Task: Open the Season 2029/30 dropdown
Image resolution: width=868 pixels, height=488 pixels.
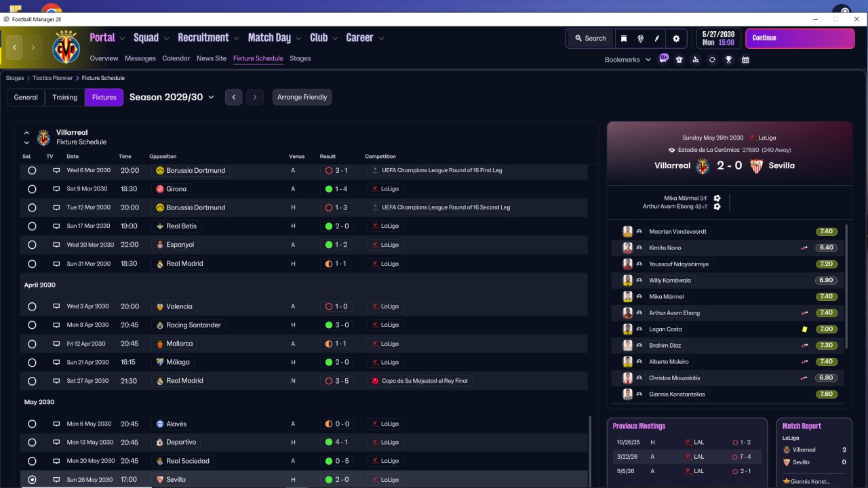Action: click(172, 97)
